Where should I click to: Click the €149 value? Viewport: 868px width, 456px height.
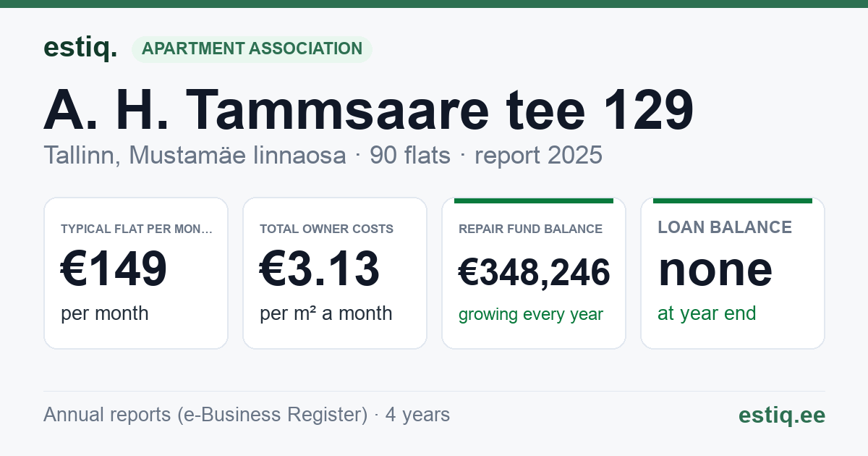(x=114, y=269)
